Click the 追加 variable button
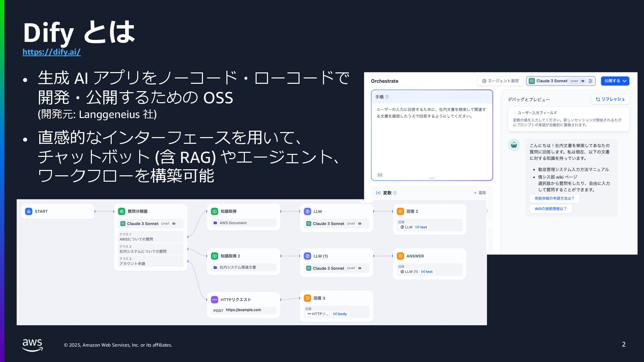Viewport: 644px width, 362px height. pyautogui.click(x=480, y=193)
